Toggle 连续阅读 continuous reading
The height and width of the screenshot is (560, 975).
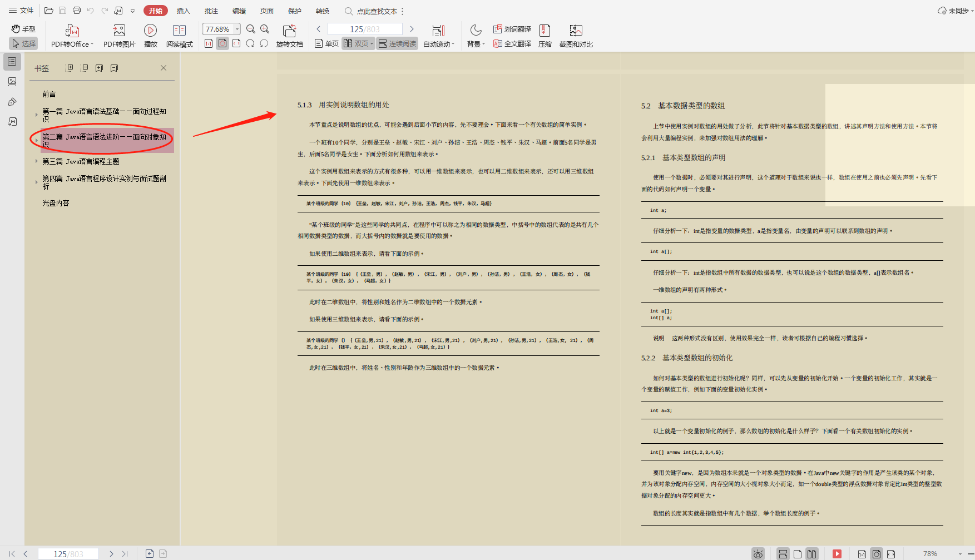point(397,43)
